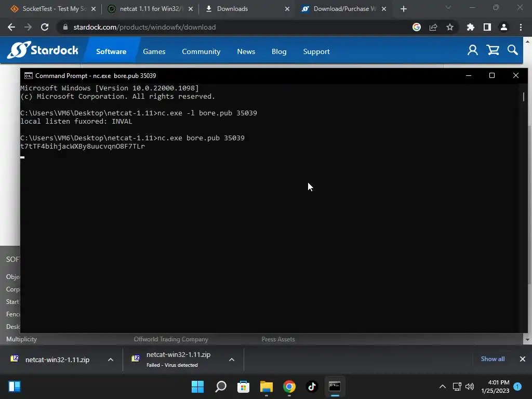Click the Offworld Trading Company footer link
Viewport: 532px width, 399px height.
(170, 339)
